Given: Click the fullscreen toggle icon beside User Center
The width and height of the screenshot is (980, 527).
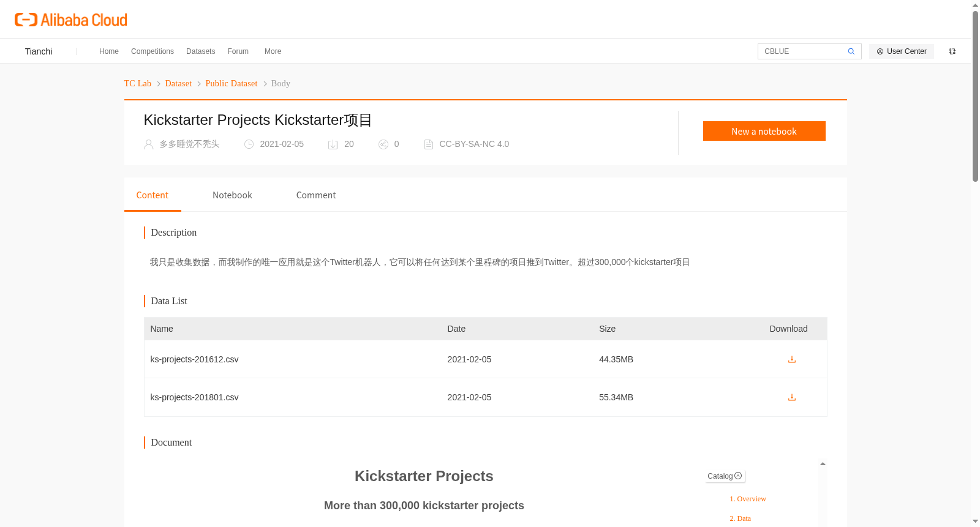Looking at the screenshot, I should coord(952,51).
